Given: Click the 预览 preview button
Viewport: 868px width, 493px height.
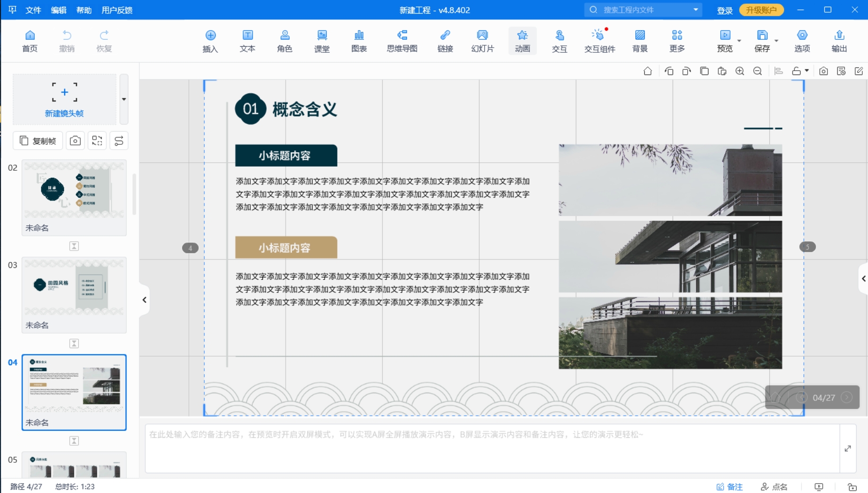Looking at the screenshot, I should pos(725,41).
